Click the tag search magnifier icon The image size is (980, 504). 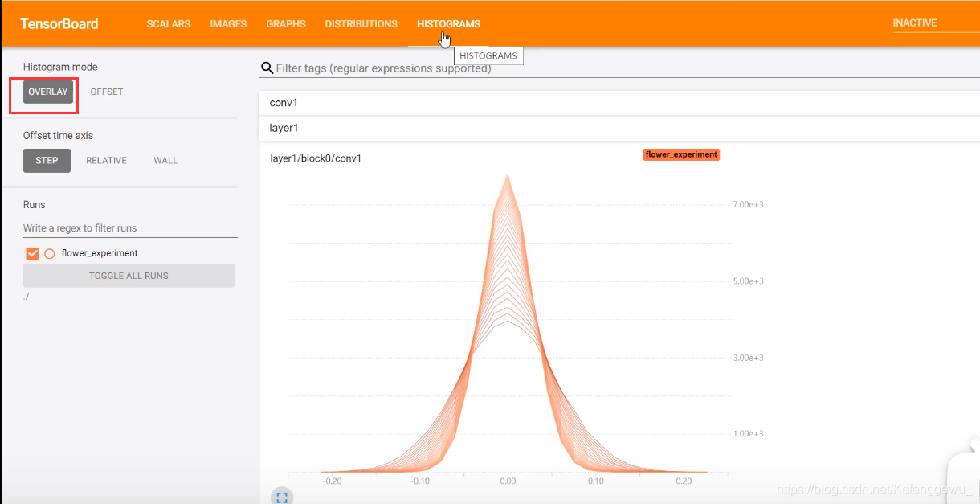pos(267,68)
